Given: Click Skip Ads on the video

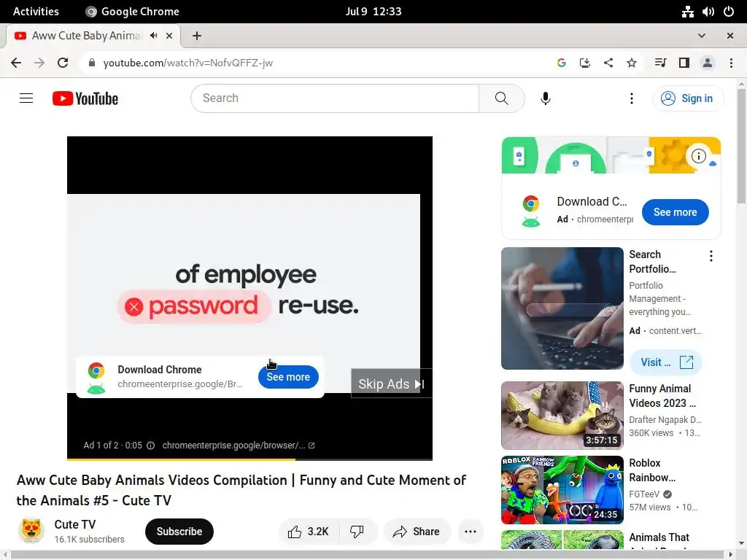Looking at the screenshot, I should click(x=392, y=384).
